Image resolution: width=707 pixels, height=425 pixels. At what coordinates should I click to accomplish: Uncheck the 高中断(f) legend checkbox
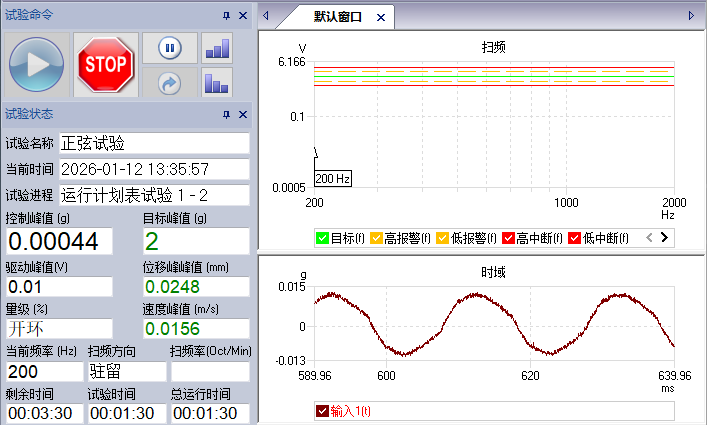[508, 238]
